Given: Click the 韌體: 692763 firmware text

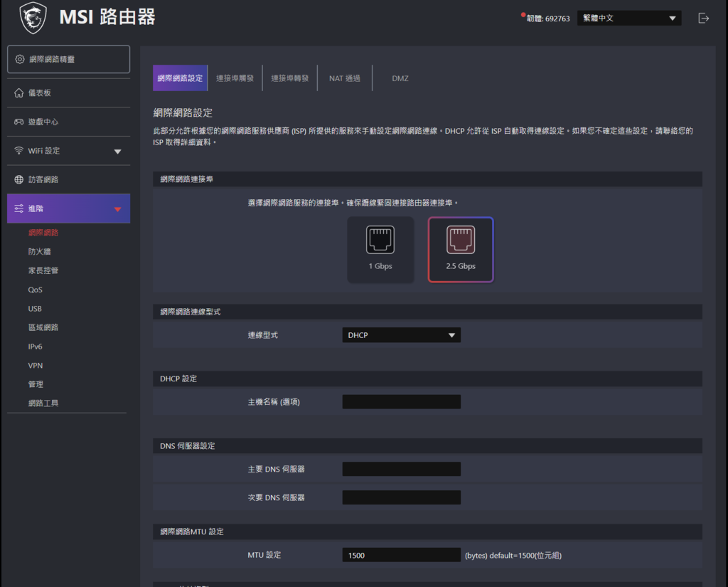Looking at the screenshot, I should click(x=548, y=18).
